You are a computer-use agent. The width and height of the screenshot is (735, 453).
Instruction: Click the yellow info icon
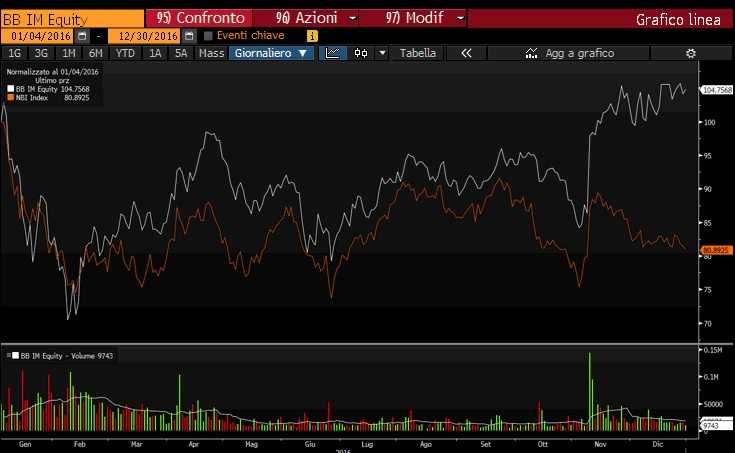(312, 36)
